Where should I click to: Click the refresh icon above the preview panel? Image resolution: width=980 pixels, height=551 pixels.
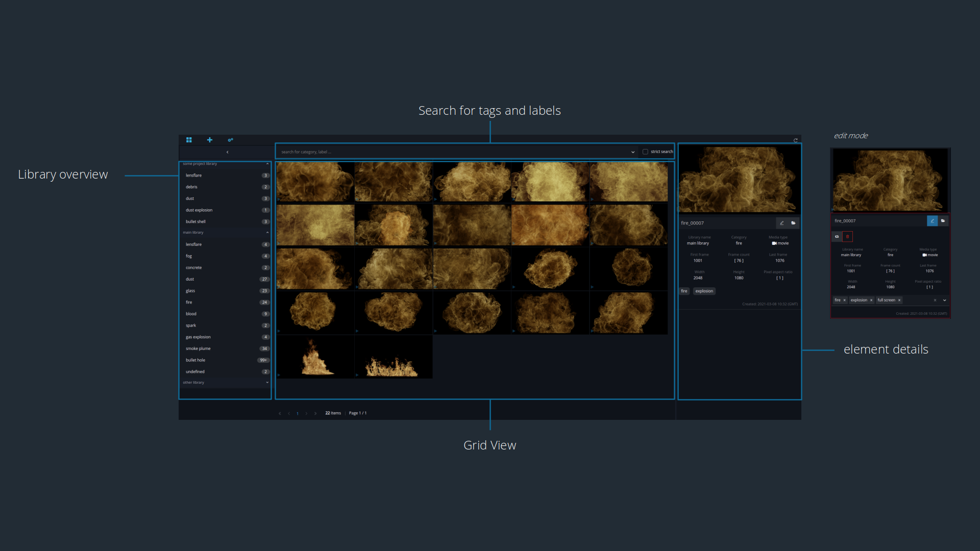pos(795,140)
